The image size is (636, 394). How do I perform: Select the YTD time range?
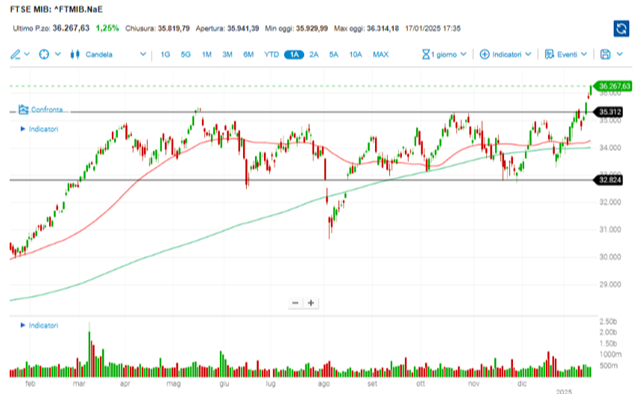271,54
